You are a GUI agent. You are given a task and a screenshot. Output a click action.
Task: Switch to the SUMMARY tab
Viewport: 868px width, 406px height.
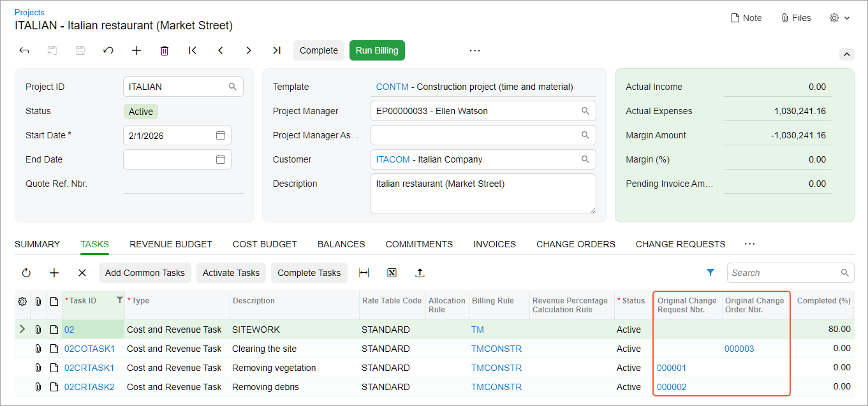37,244
